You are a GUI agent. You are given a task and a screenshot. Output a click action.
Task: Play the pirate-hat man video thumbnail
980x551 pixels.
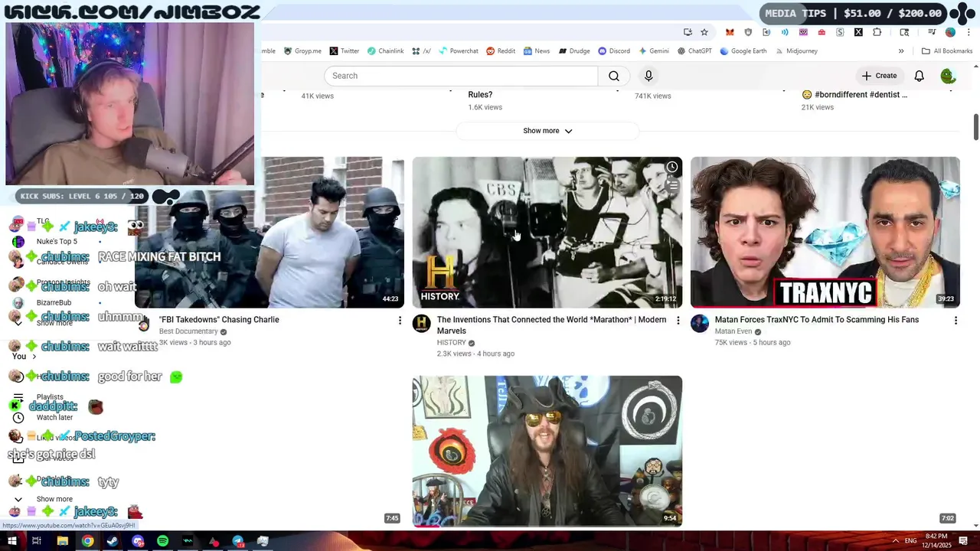coord(547,452)
